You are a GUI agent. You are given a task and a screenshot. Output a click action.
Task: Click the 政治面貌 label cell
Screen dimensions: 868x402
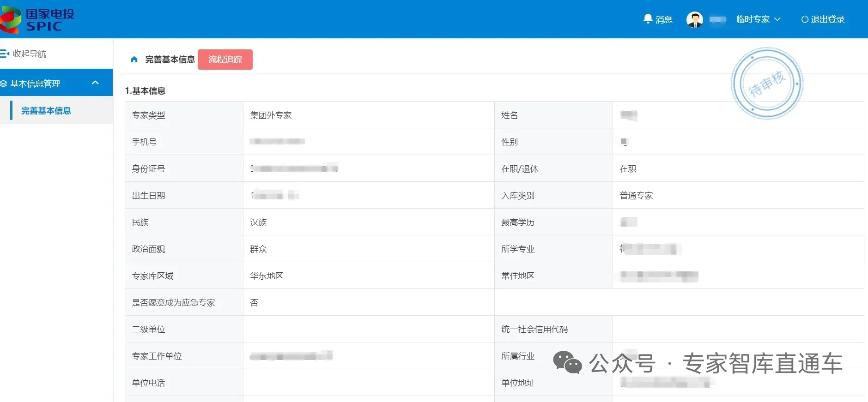pyautogui.click(x=184, y=249)
